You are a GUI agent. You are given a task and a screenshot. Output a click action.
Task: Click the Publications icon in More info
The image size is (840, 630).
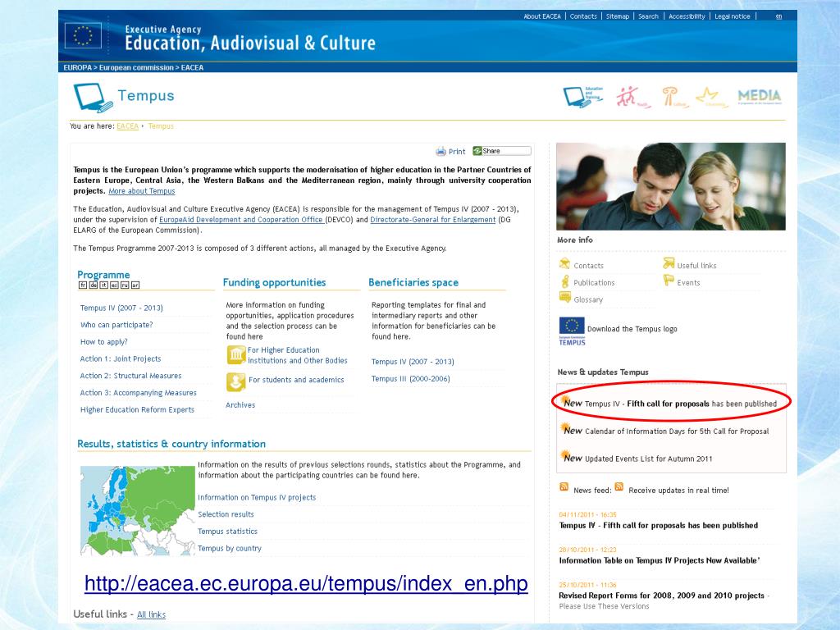(564, 281)
